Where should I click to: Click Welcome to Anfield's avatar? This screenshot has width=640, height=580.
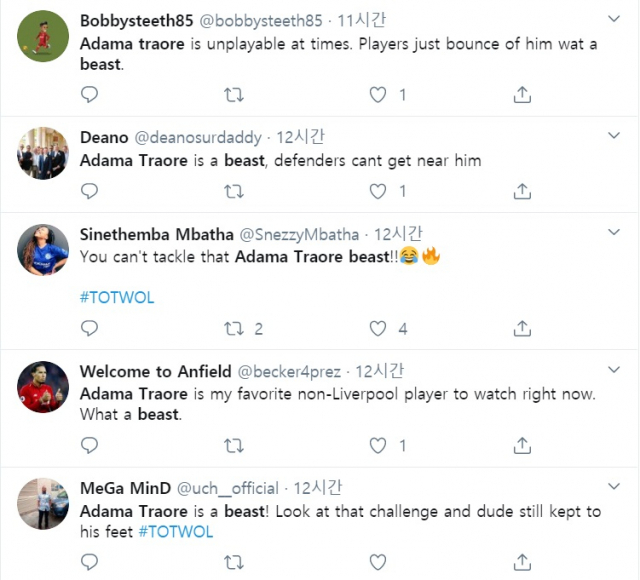(x=42, y=387)
